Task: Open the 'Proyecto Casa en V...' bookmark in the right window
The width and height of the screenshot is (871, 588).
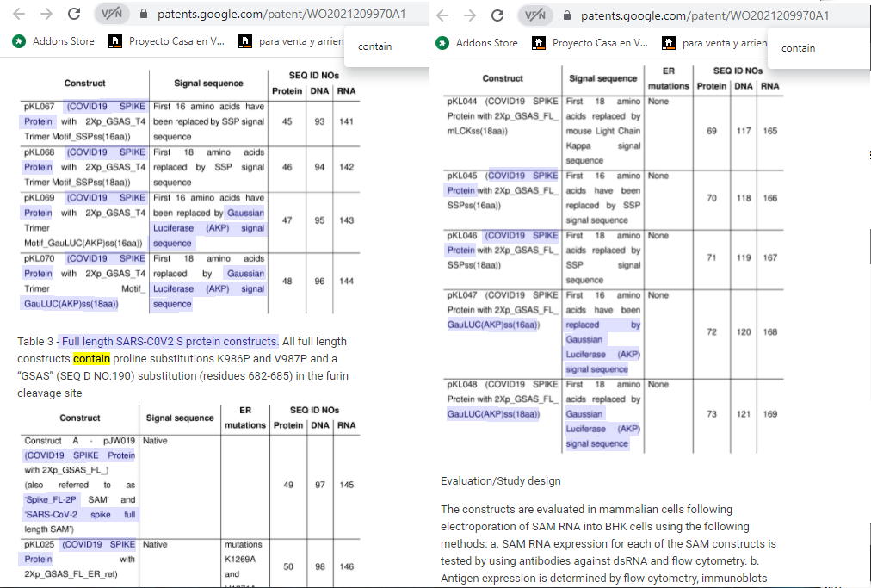Action: click(x=591, y=43)
